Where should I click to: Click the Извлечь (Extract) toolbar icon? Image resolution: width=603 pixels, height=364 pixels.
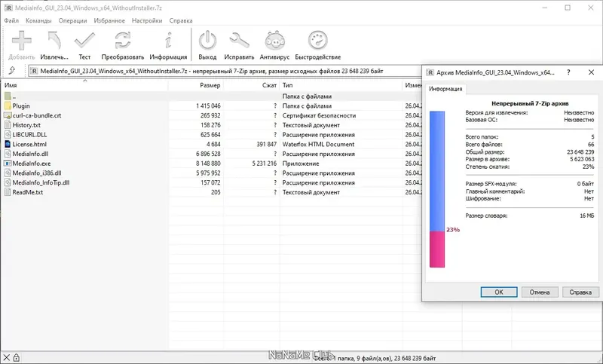click(54, 41)
